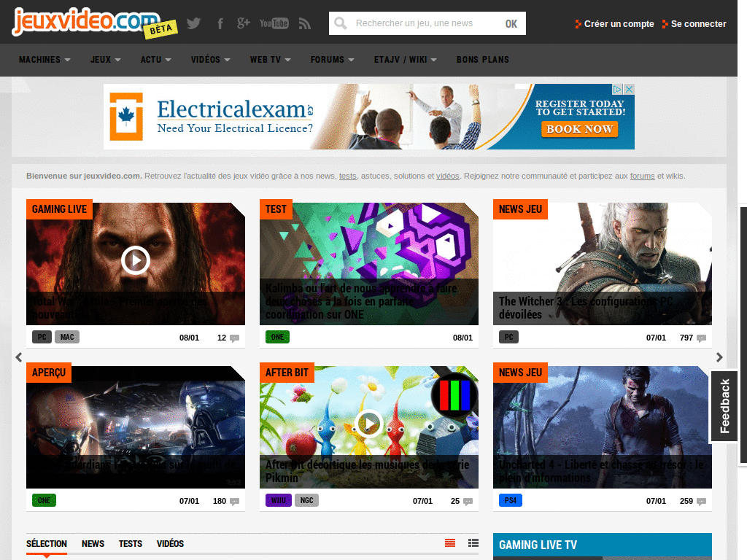Image resolution: width=747 pixels, height=560 pixels.
Task: Click the MAC tag on Total War card
Action: pos(67,337)
